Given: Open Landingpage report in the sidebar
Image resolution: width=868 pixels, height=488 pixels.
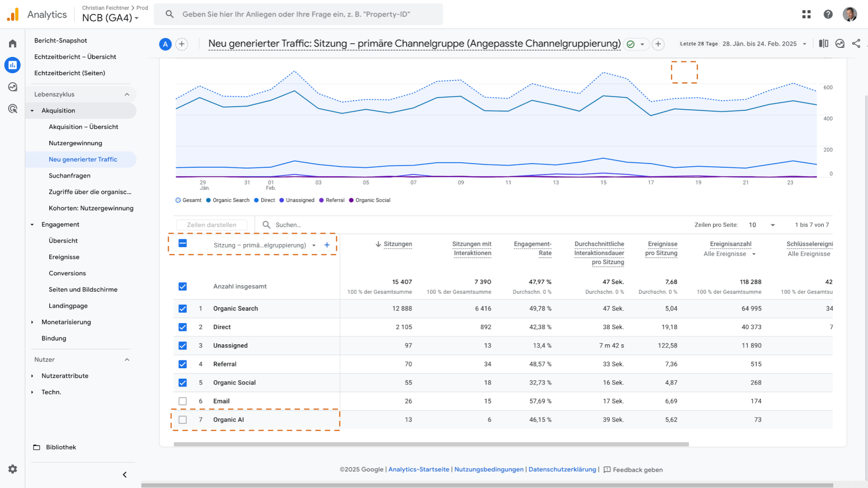Looking at the screenshot, I should [x=68, y=306].
